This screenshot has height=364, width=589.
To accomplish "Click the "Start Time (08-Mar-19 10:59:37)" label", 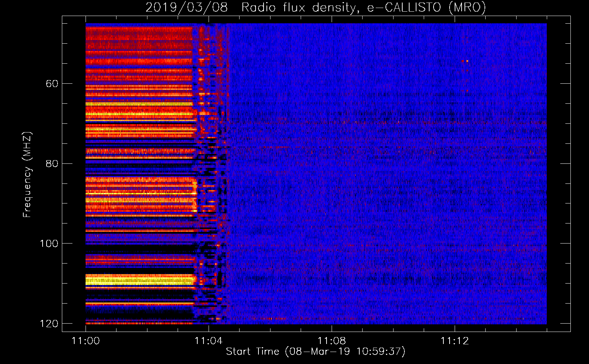I will [x=316, y=351].
